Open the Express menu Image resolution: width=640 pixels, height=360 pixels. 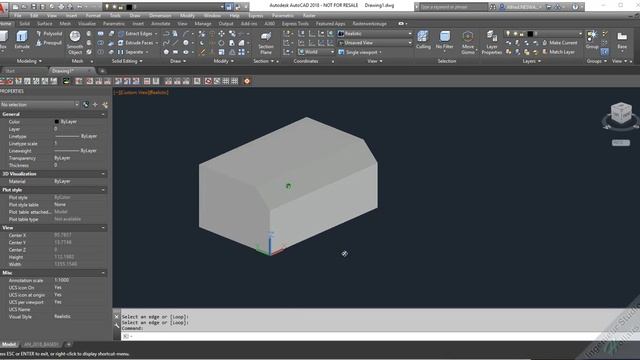(x=256, y=16)
